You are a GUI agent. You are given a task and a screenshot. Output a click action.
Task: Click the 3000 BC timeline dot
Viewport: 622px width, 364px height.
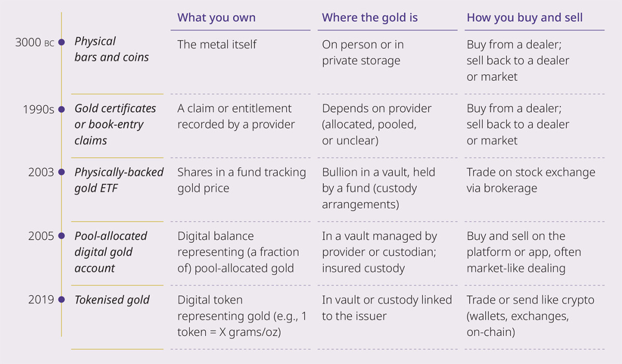click(62, 42)
